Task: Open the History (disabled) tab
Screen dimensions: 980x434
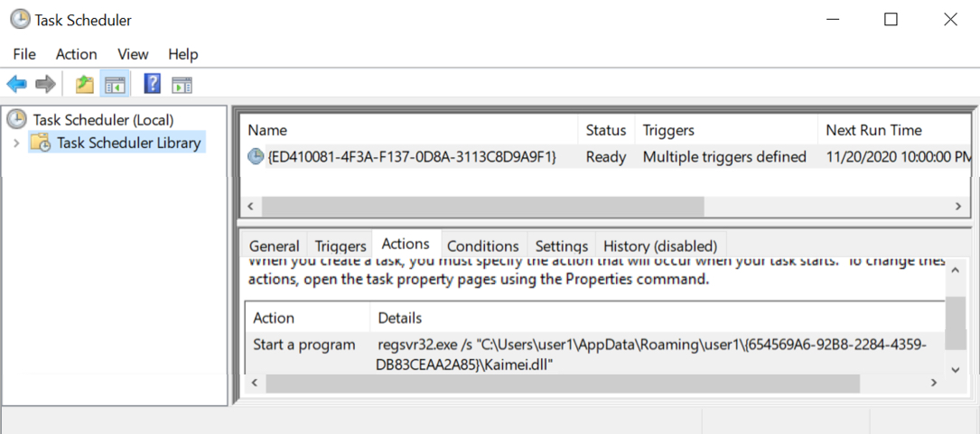Action: pos(660,245)
